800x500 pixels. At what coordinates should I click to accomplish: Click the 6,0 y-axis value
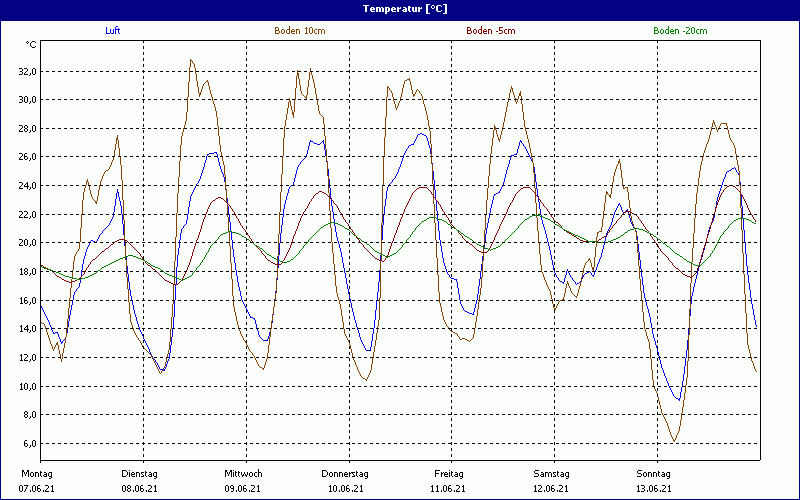point(29,443)
